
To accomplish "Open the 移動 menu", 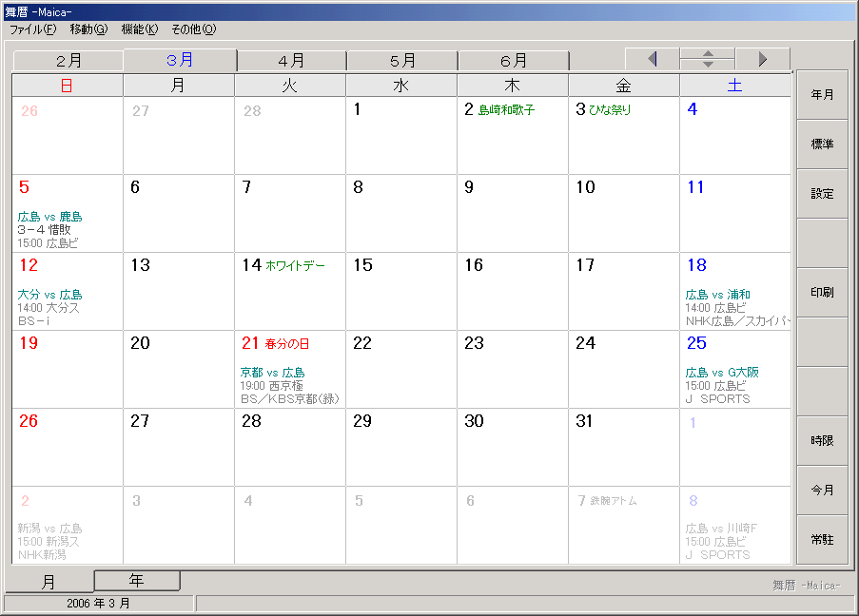I will [88, 29].
